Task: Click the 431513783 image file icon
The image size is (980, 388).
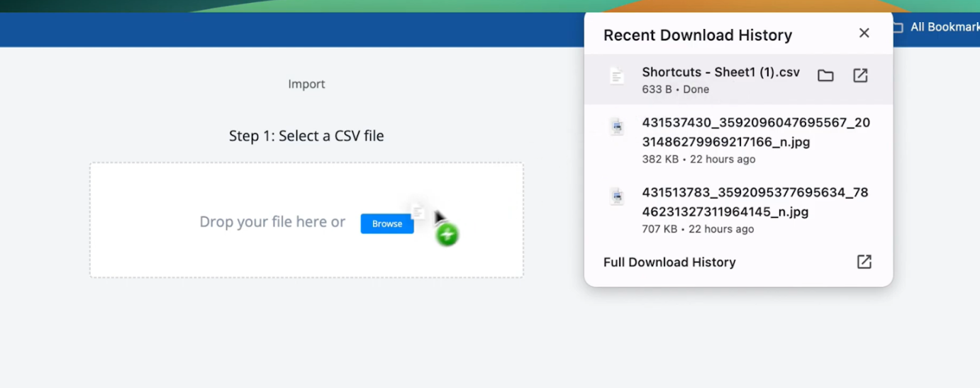Action: (x=617, y=196)
